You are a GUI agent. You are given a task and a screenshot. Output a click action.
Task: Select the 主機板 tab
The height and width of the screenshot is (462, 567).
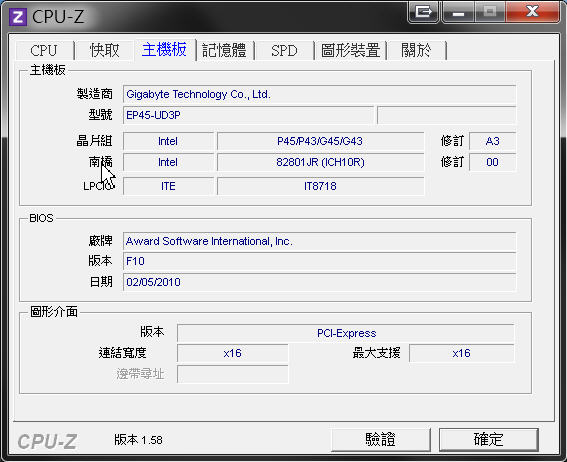(165, 49)
